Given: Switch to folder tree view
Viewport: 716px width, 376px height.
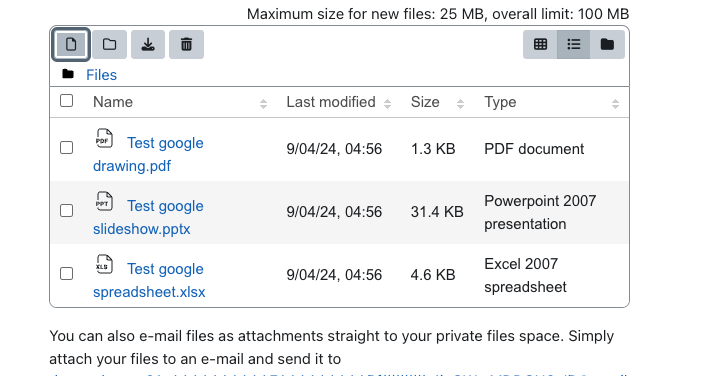Looking at the screenshot, I should point(607,44).
